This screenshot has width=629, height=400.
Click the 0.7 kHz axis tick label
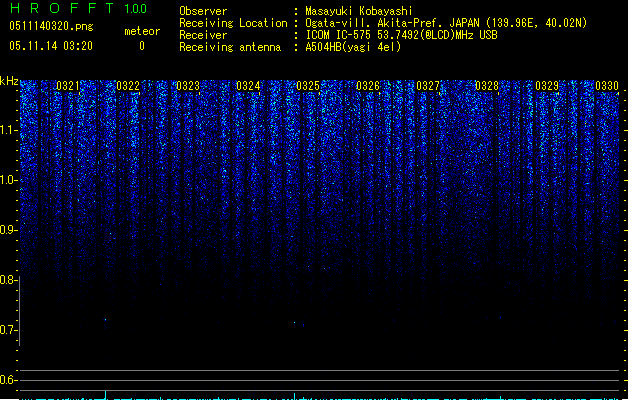click(x=8, y=330)
